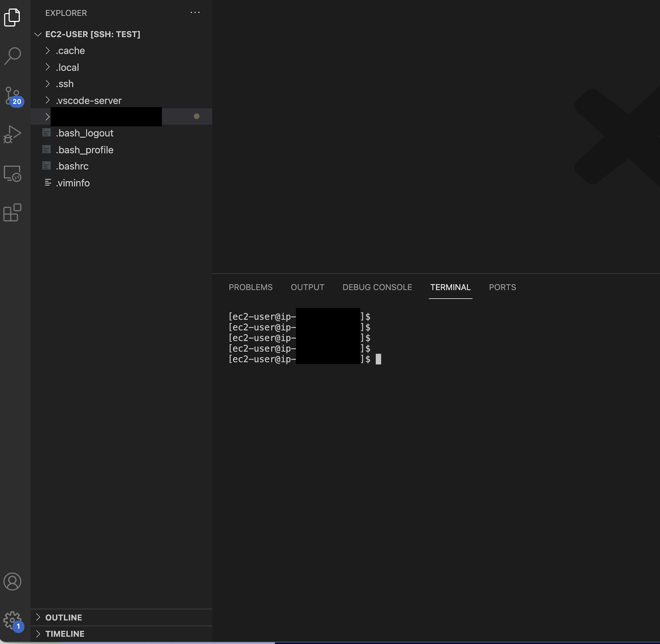The height and width of the screenshot is (644, 660).
Task: Open the Accounts icon
Action: 12,582
